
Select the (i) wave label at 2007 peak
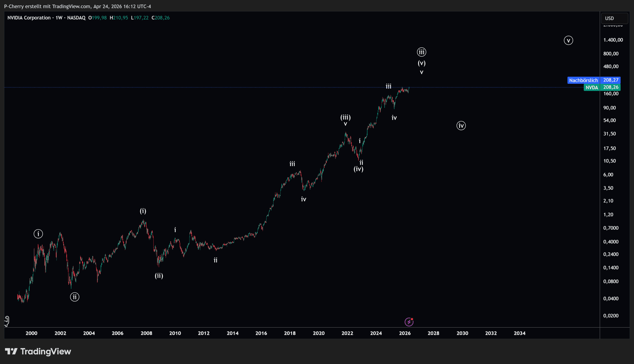click(143, 211)
